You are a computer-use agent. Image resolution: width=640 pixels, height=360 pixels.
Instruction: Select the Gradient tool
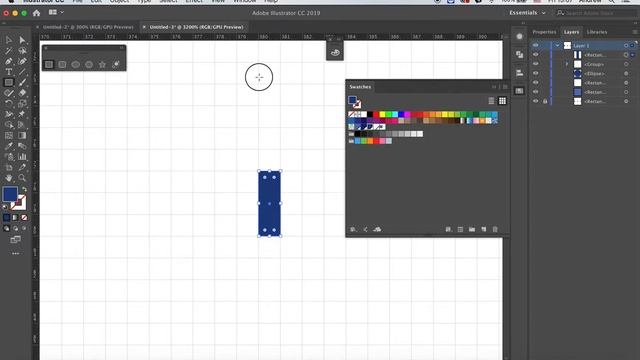(22, 136)
